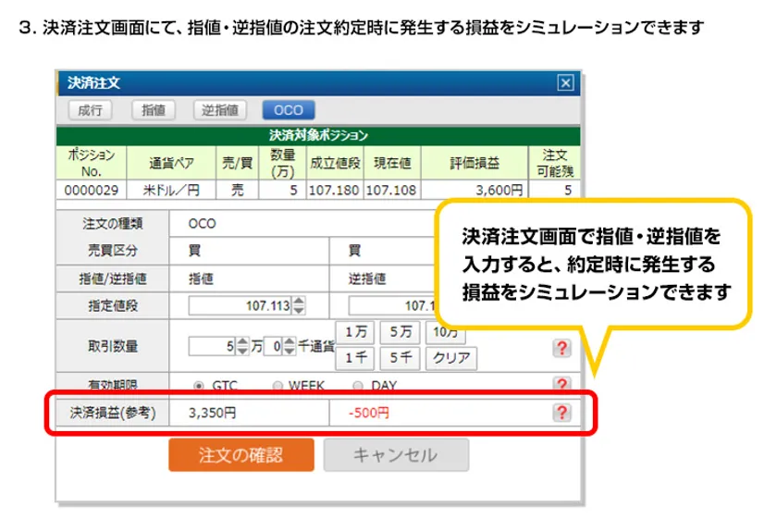Click stepper arrows of 万 quantity field

[x=242, y=347]
